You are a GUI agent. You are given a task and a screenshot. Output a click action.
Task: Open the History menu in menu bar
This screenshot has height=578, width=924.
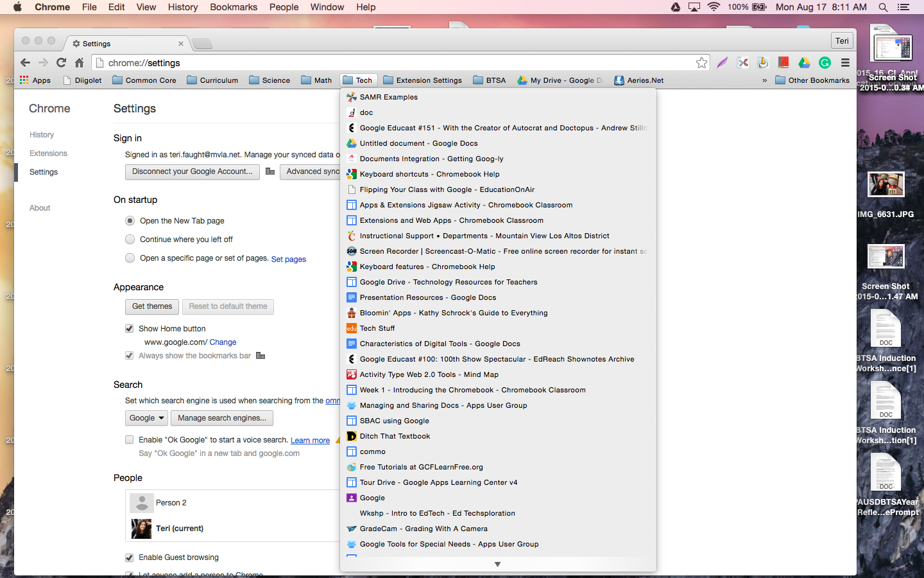pos(183,7)
